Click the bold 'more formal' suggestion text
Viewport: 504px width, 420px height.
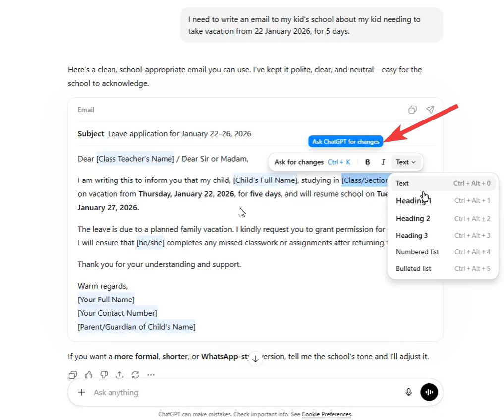pos(136,357)
